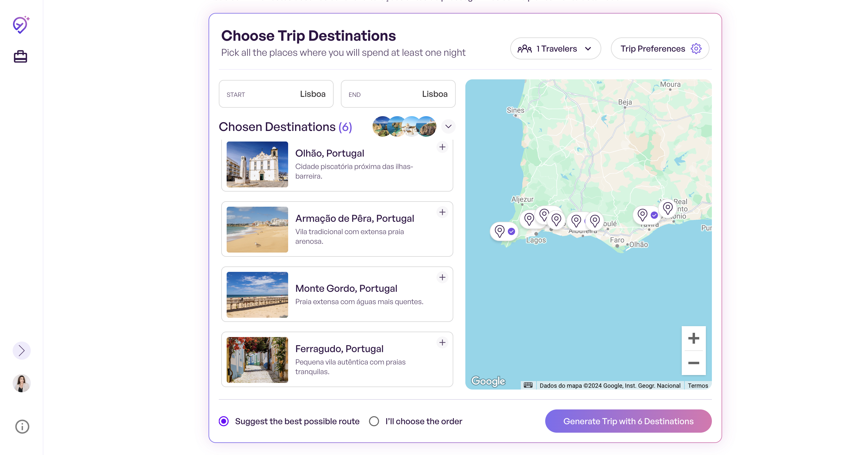Zoom in on the map
868x455 pixels.
[x=693, y=338]
